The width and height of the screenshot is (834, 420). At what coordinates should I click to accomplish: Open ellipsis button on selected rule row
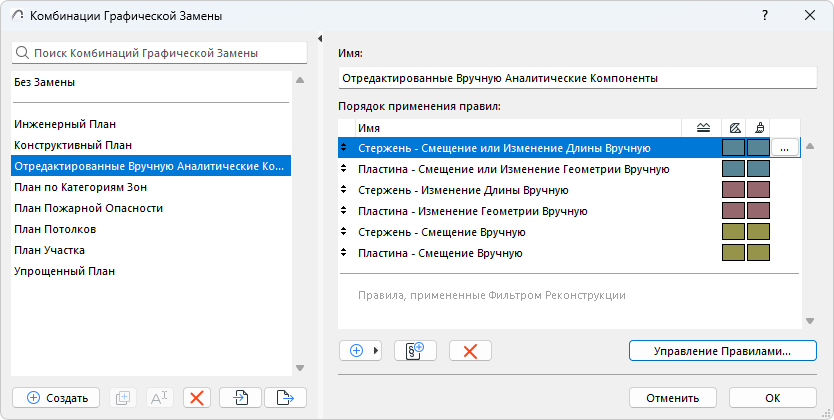coord(785,148)
